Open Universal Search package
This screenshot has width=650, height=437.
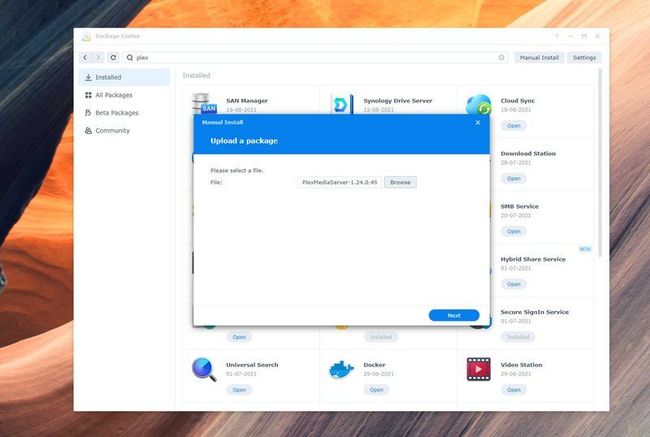pos(239,390)
